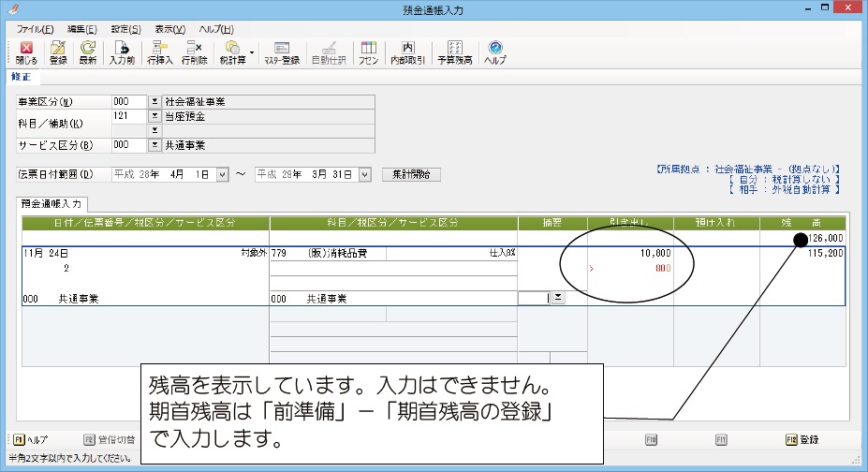This screenshot has height=472, width=868.
Task: Open the 事業区分 code dropdown
Action: click(154, 101)
